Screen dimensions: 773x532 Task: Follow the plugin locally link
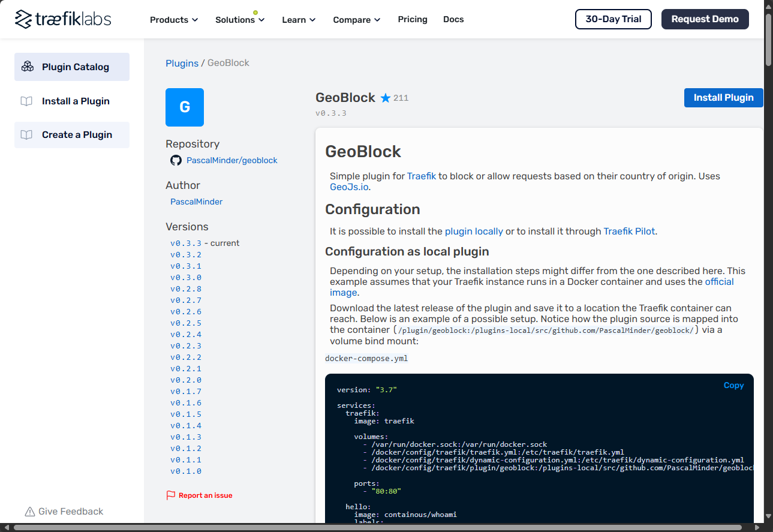[x=474, y=231]
